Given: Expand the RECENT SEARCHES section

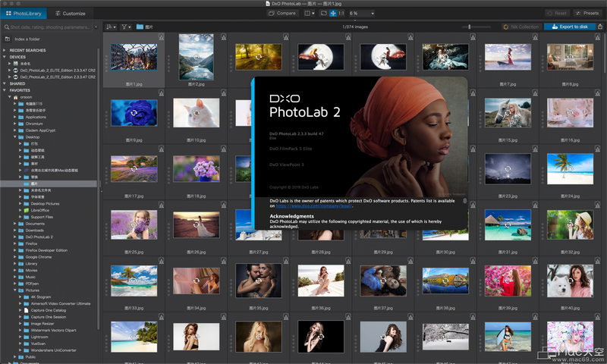Looking at the screenshot, I should (x=5, y=50).
